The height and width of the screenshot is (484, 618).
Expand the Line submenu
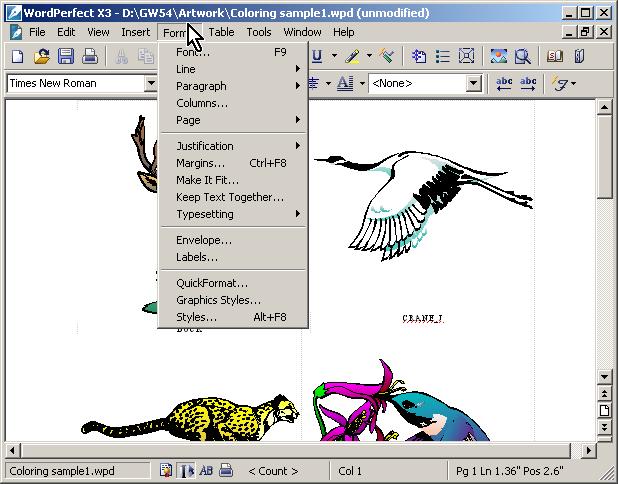[233, 69]
